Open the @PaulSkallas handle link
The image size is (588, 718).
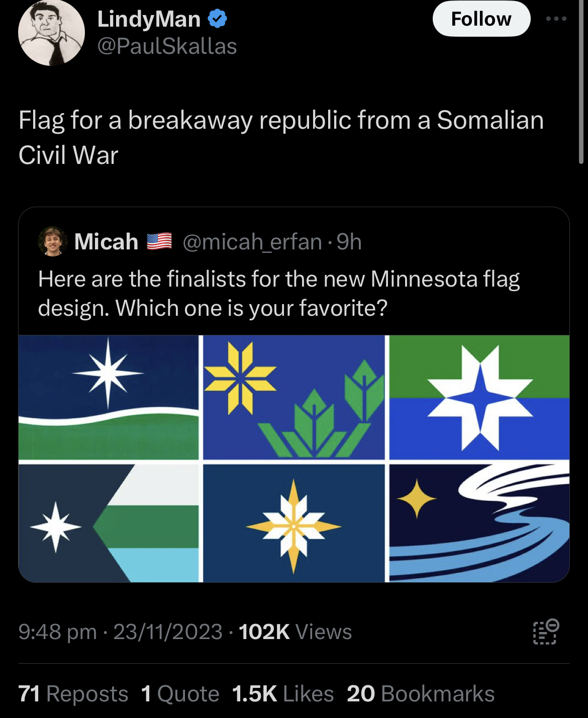(x=167, y=46)
